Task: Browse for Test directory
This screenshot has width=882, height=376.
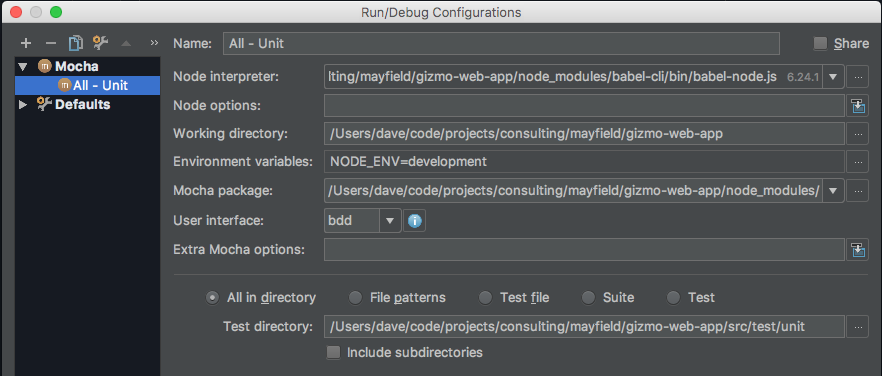Action: [858, 326]
